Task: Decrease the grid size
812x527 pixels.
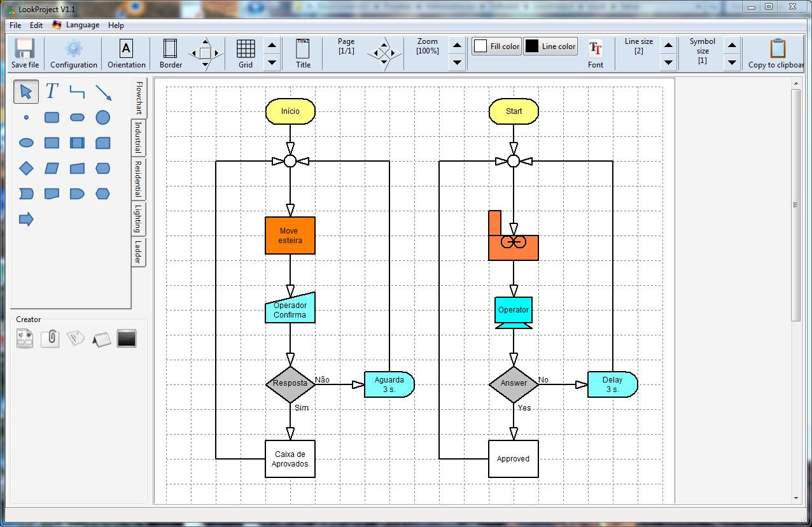Action: (272, 62)
